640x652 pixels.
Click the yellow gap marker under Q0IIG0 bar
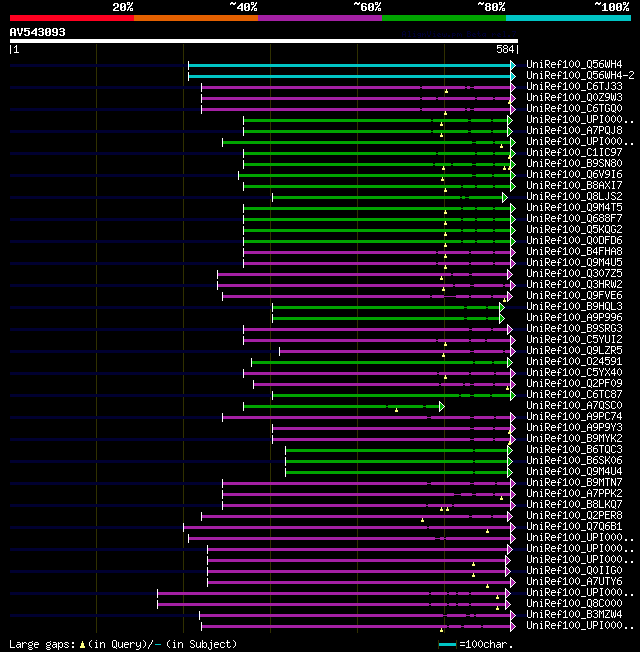point(473,575)
